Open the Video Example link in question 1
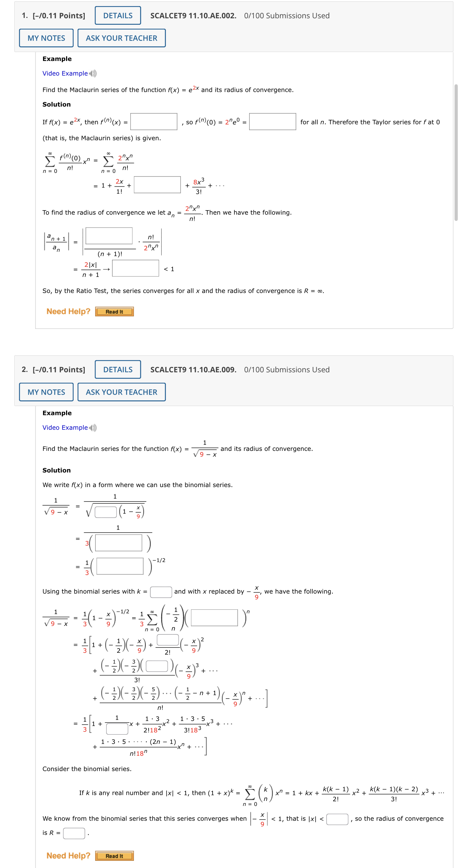This screenshot has height=868, width=461. coord(65,73)
